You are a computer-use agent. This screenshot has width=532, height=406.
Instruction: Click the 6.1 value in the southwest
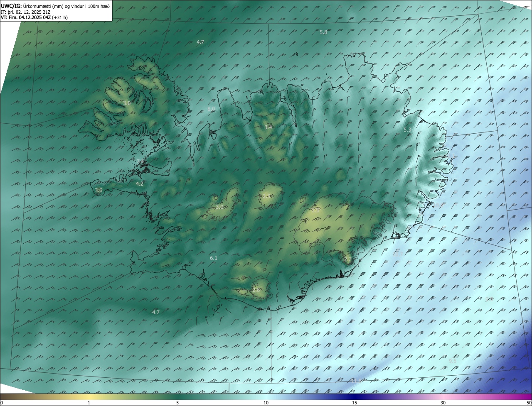point(214,258)
